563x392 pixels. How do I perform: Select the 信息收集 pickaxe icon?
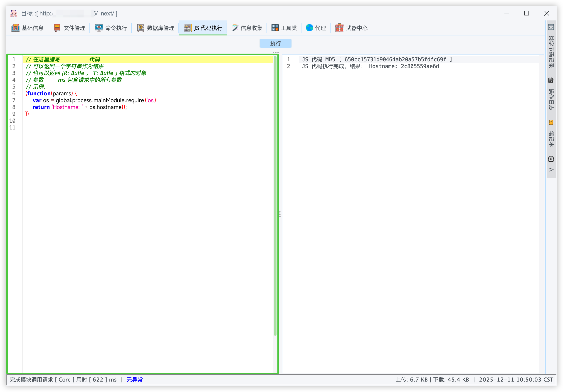(235, 28)
